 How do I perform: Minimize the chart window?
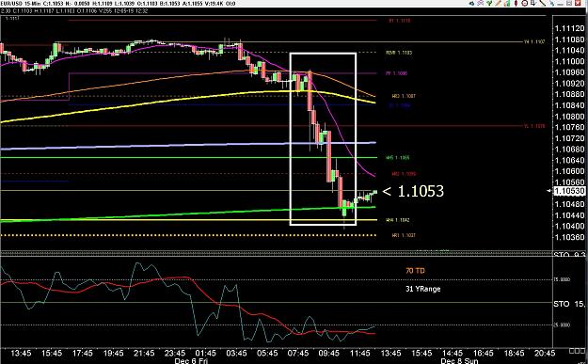click(561, 5)
